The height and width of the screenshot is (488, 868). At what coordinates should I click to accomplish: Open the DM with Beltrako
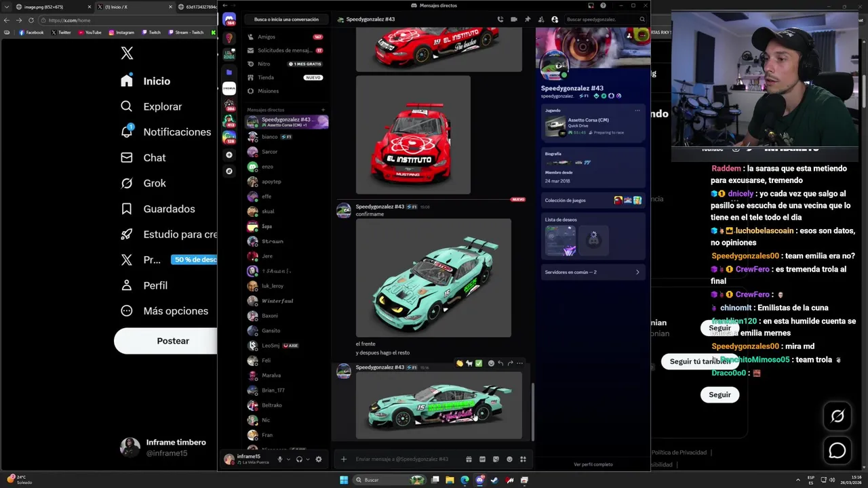(x=286, y=405)
